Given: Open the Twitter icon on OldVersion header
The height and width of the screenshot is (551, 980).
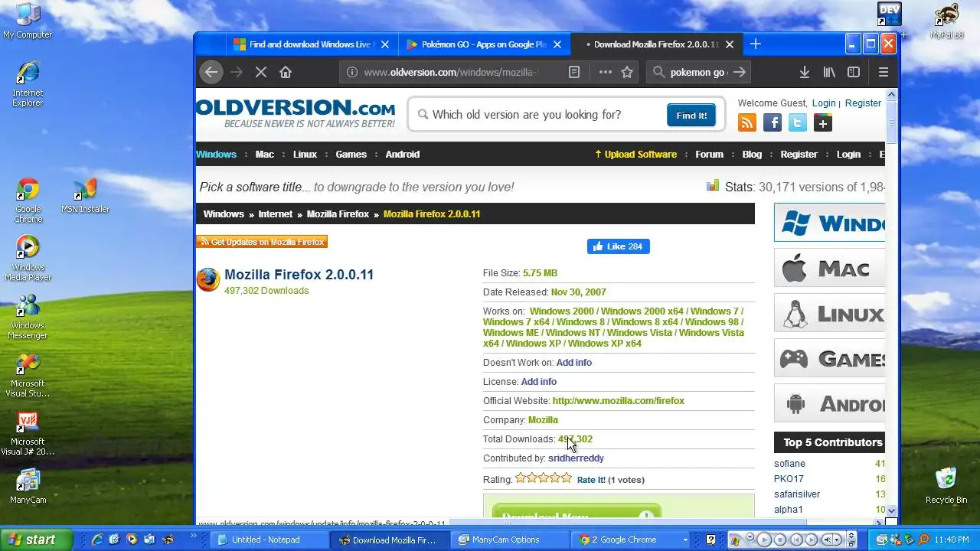Looking at the screenshot, I should 798,122.
